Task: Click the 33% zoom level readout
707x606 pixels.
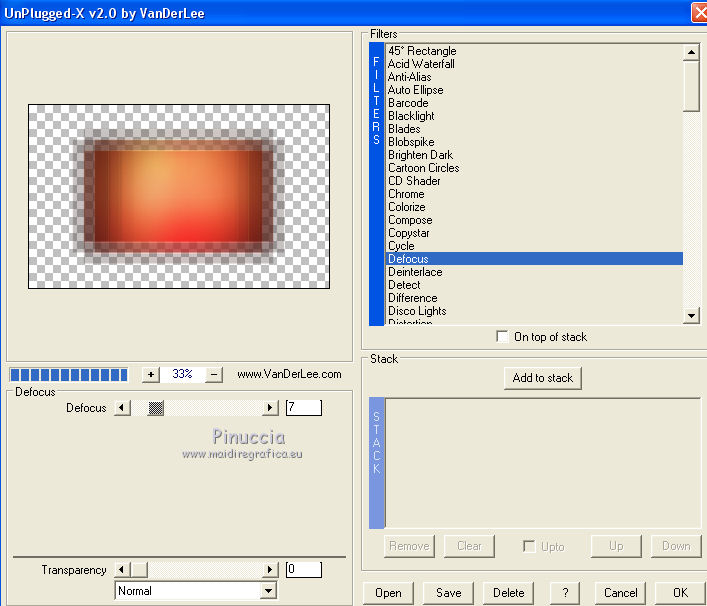Action: click(182, 374)
